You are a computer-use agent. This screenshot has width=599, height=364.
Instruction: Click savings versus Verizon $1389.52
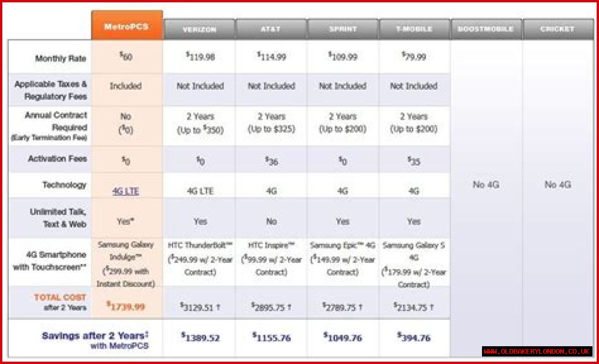click(x=200, y=337)
